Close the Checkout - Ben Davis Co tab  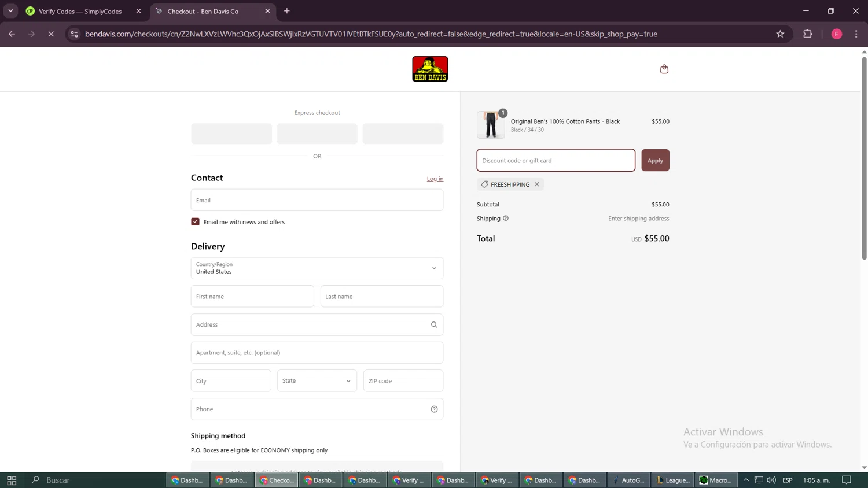pyautogui.click(x=267, y=11)
